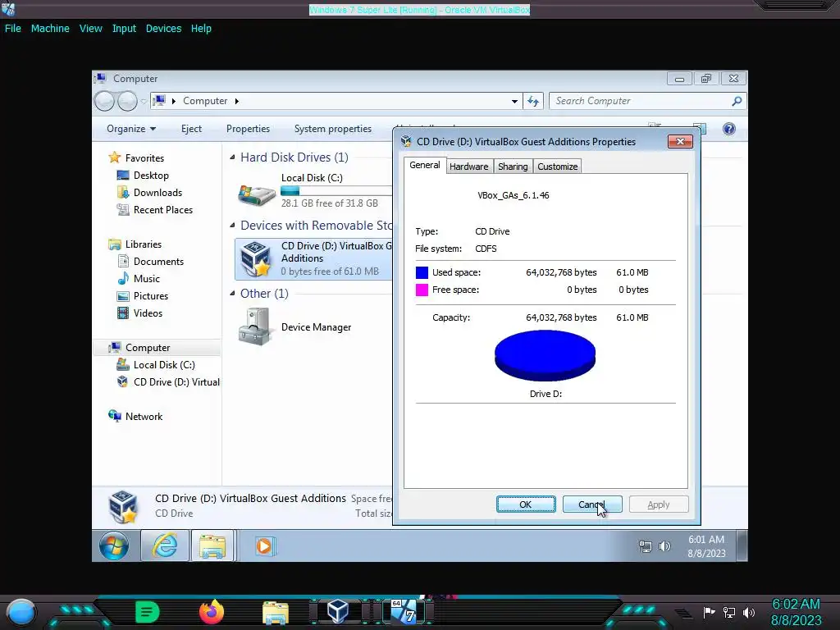Image resolution: width=840 pixels, height=630 pixels.
Task: Click the magenta Free space swatch
Action: point(422,290)
